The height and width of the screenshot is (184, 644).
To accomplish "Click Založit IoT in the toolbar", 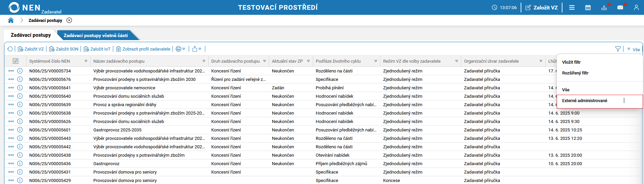I will coord(97,49).
